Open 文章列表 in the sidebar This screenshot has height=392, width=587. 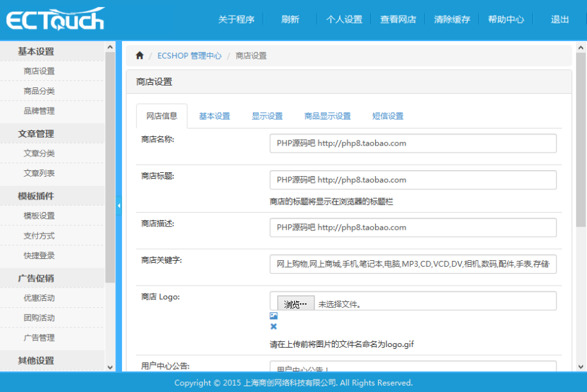click(x=39, y=173)
